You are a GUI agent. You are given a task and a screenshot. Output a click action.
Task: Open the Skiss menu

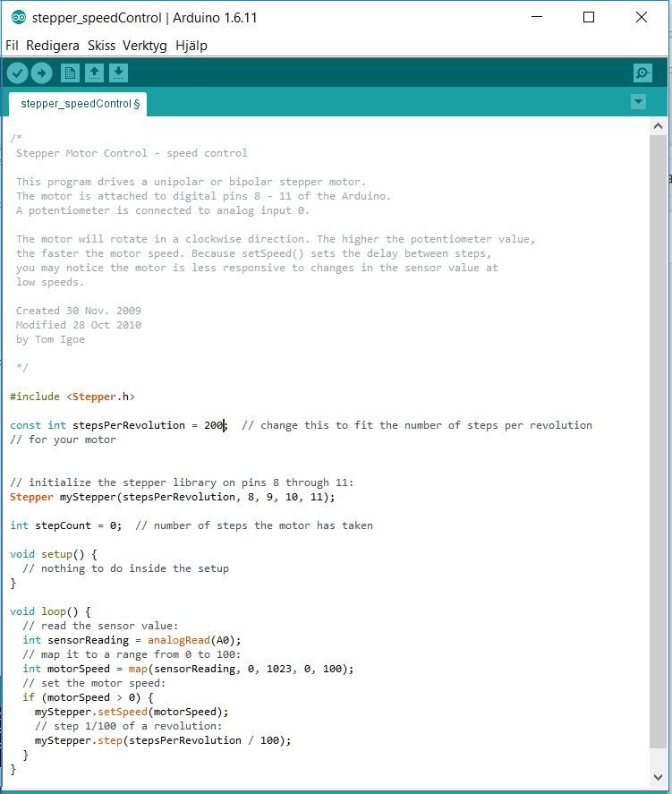point(101,46)
